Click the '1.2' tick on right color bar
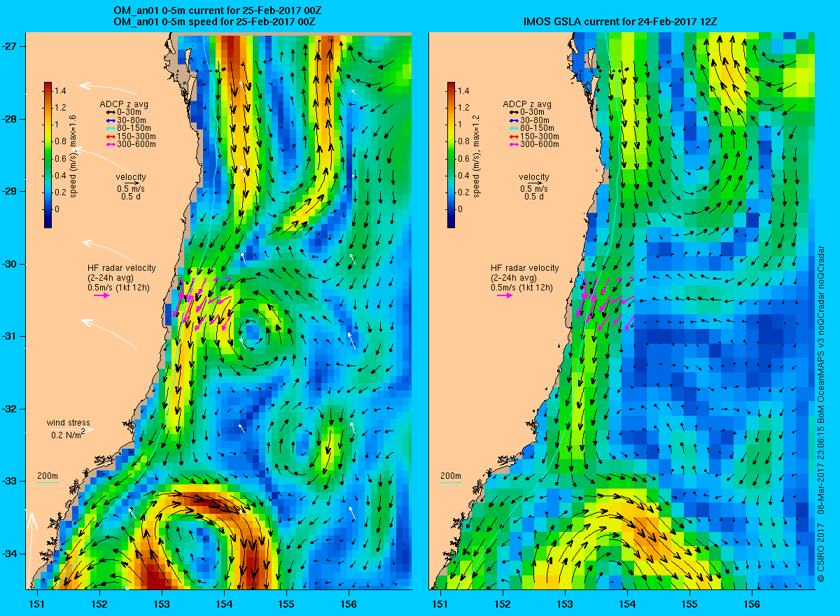Viewport: 840px width, 616px height. (463, 108)
